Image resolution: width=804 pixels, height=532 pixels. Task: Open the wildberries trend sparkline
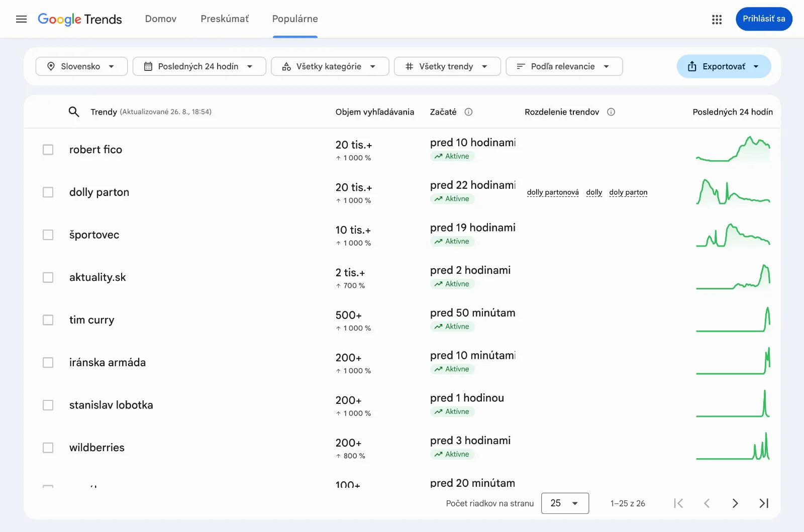733,447
